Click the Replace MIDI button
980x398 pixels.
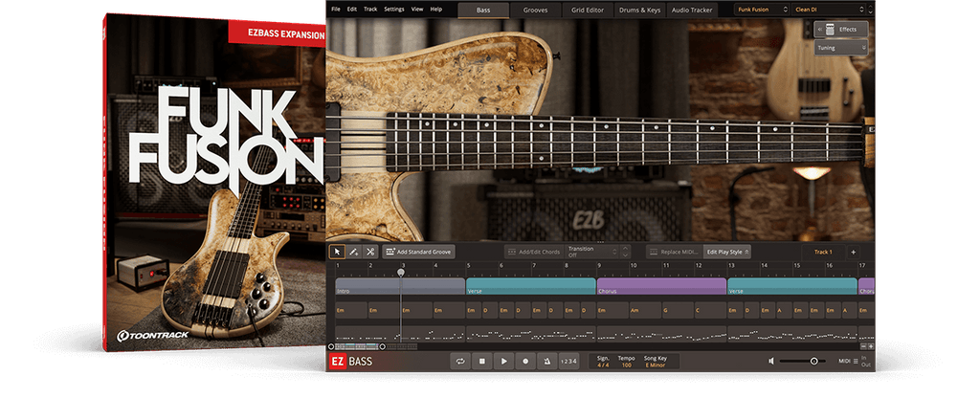click(x=674, y=252)
